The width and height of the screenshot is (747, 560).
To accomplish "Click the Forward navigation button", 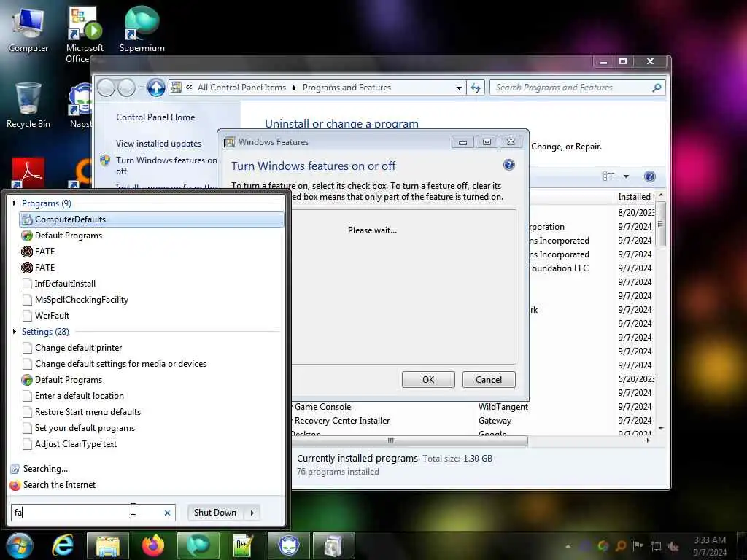I will (126, 87).
